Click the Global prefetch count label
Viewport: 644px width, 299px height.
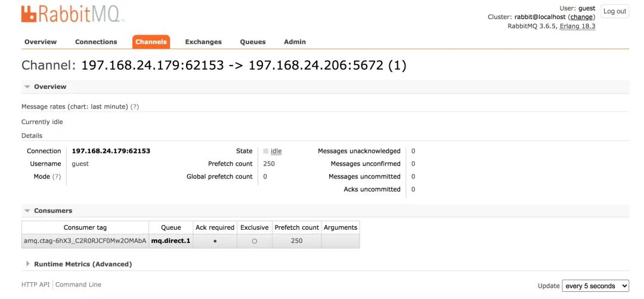click(219, 177)
